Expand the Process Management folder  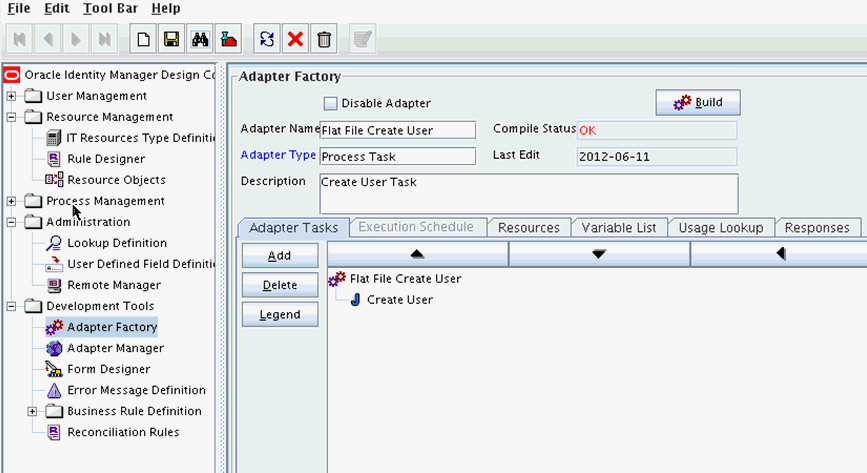[11, 201]
